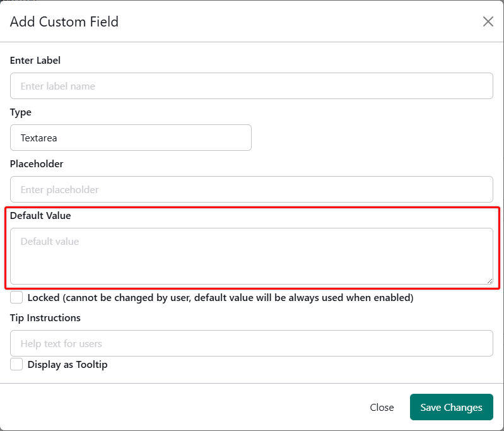
Task: Click the Save Changes button
Action: 451,407
